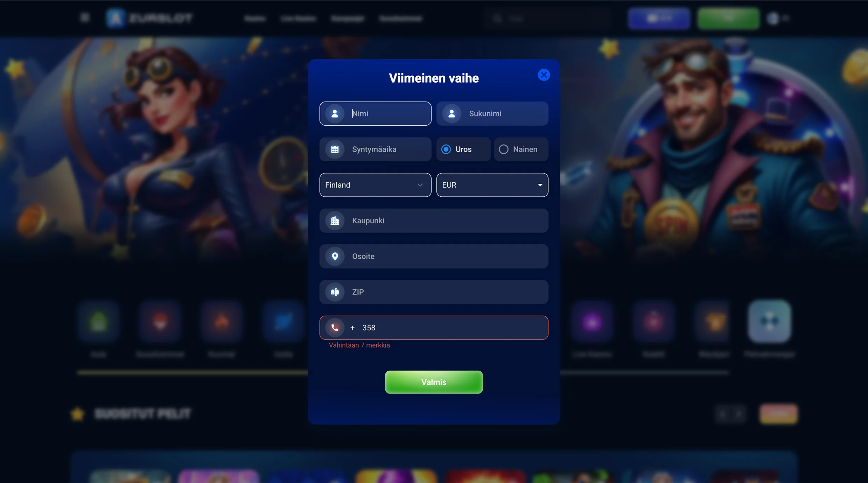The height and width of the screenshot is (483, 868).
Task: Focus the Sukunimi input field
Action: tap(492, 113)
